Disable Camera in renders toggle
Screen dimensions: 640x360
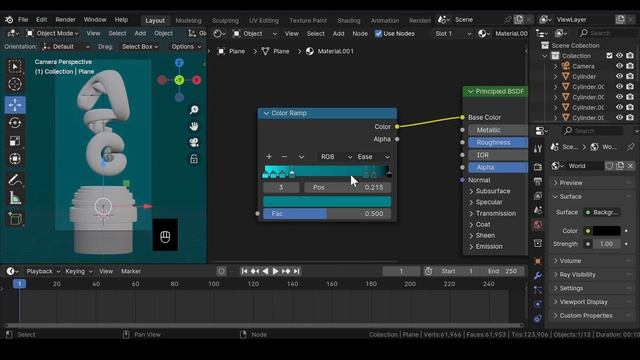pyautogui.click(x=630, y=66)
